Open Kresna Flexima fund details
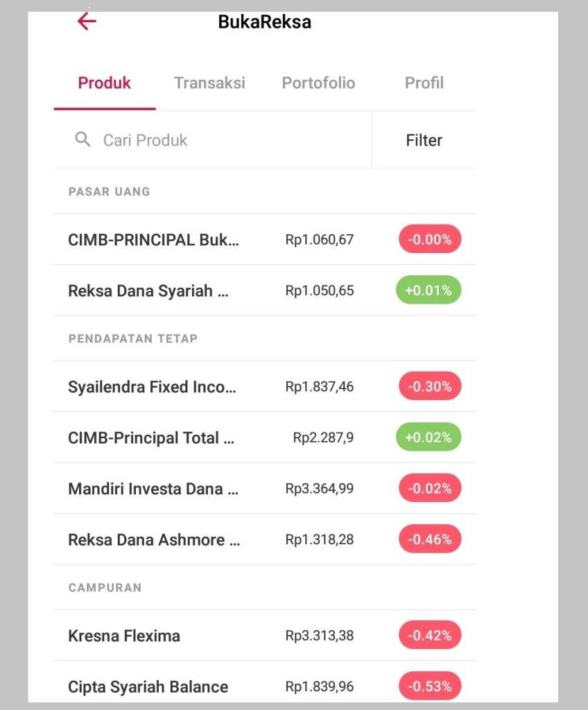Image resolution: width=588 pixels, height=710 pixels. (265, 635)
